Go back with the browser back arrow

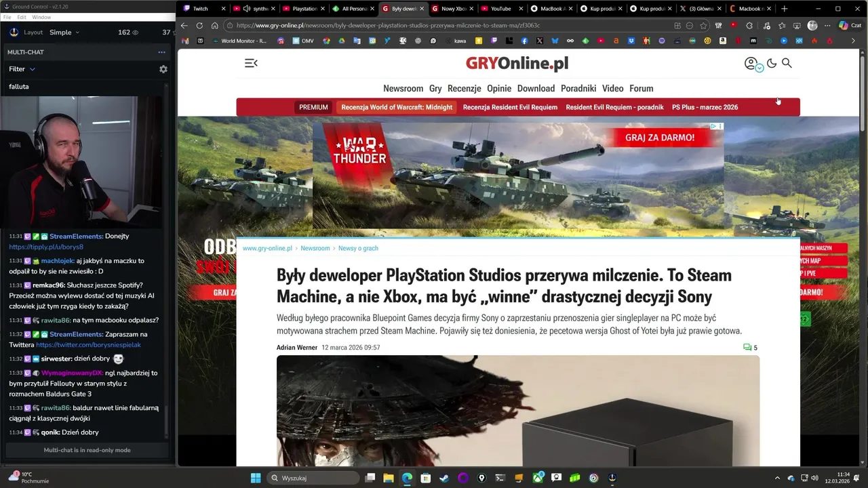(184, 26)
